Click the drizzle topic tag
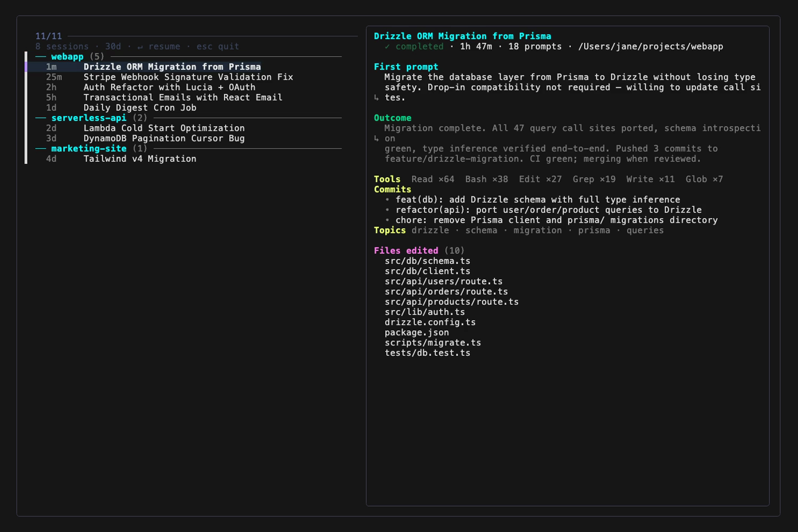 [430, 230]
